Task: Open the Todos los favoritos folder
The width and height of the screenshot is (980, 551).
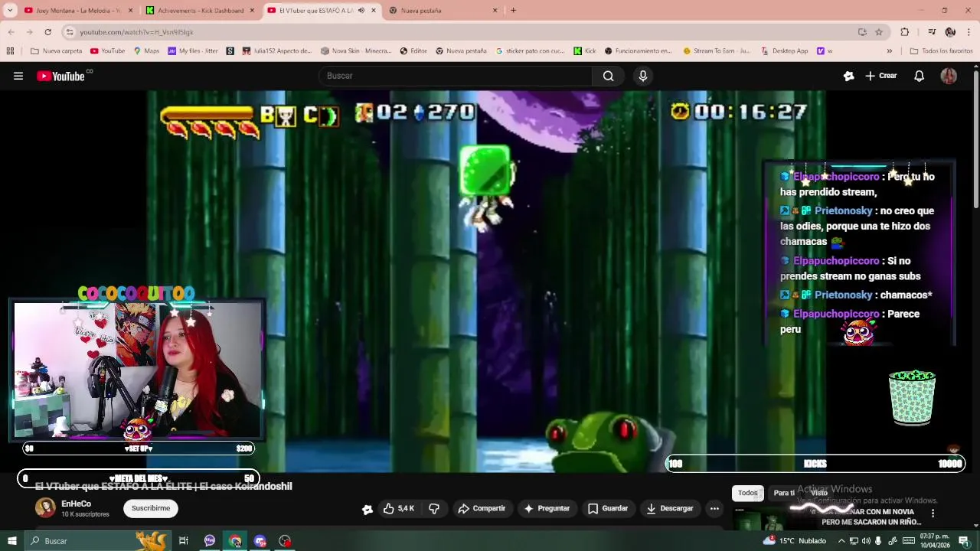Action: [941, 51]
